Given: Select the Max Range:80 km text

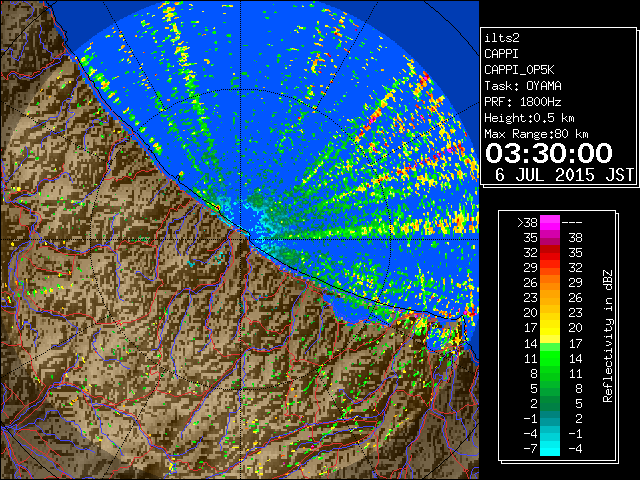Looking at the screenshot, I should pyautogui.click(x=536, y=134).
